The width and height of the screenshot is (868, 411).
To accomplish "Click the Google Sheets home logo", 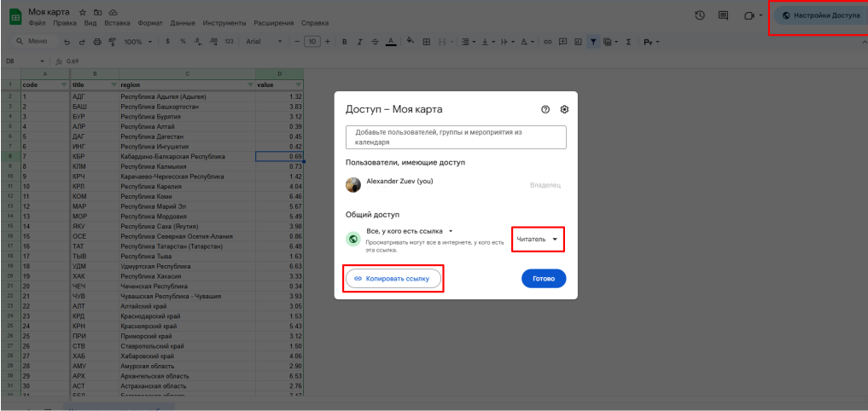I will pos(15,16).
